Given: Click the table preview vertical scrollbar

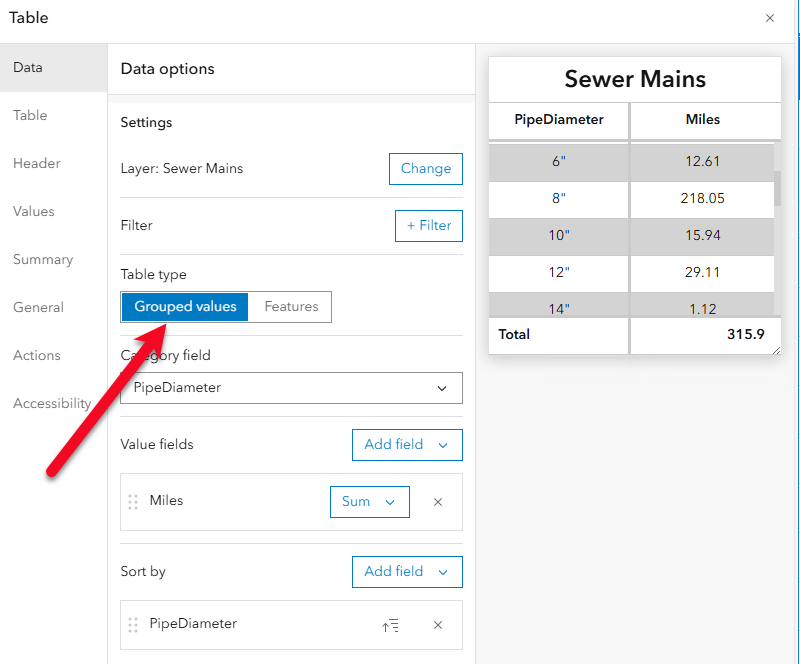Looking at the screenshot, I should (777, 188).
